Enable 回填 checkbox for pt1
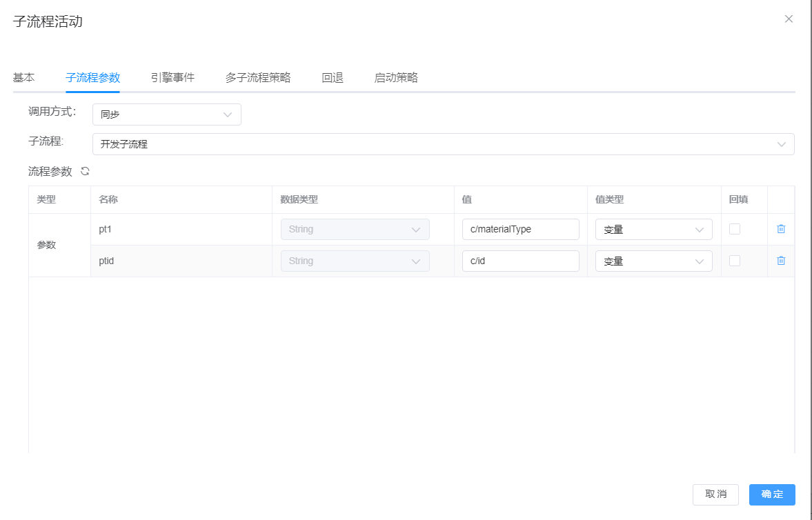The image size is (812, 520). (735, 229)
